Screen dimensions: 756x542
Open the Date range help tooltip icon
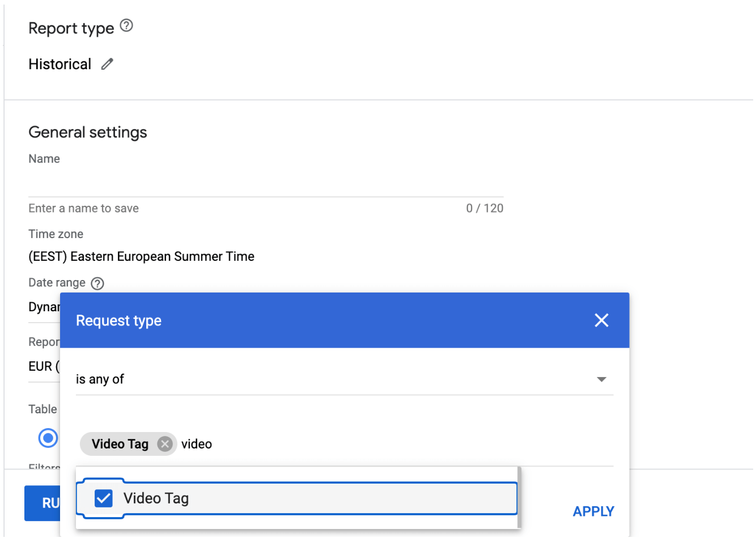point(97,283)
